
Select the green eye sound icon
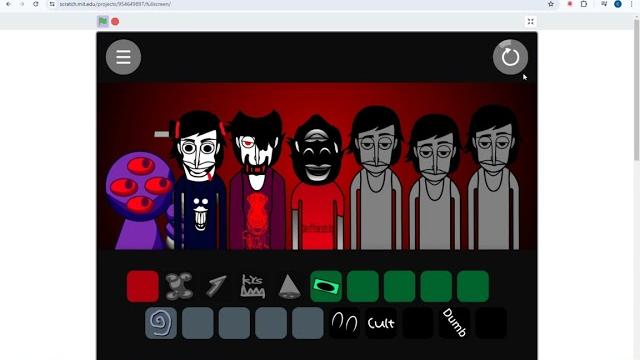pos(326,286)
